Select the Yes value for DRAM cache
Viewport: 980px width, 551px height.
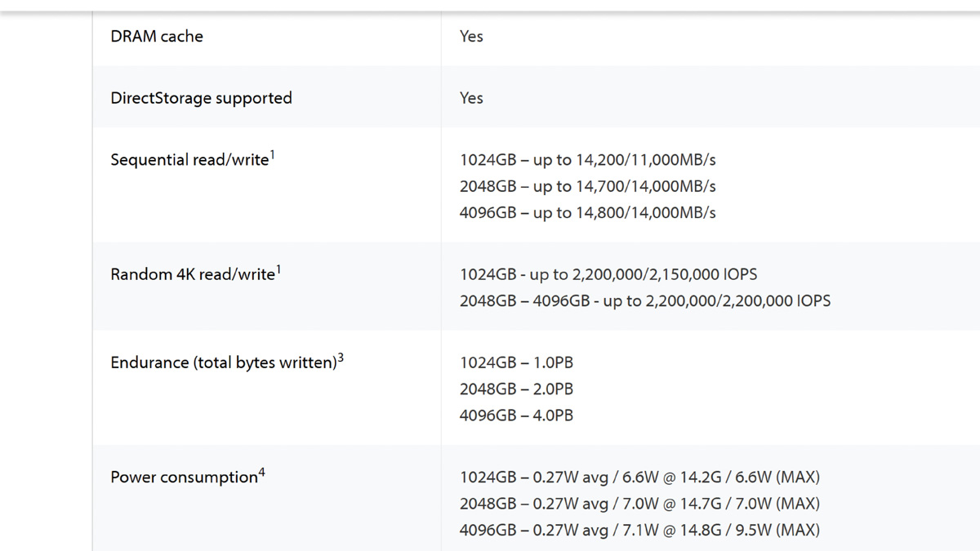click(x=471, y=36)
